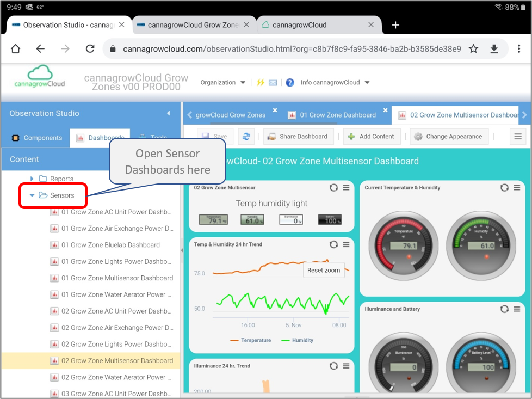Click the browser download icon
The height and width of the screenshot is (399, 532).
point(494,49)
